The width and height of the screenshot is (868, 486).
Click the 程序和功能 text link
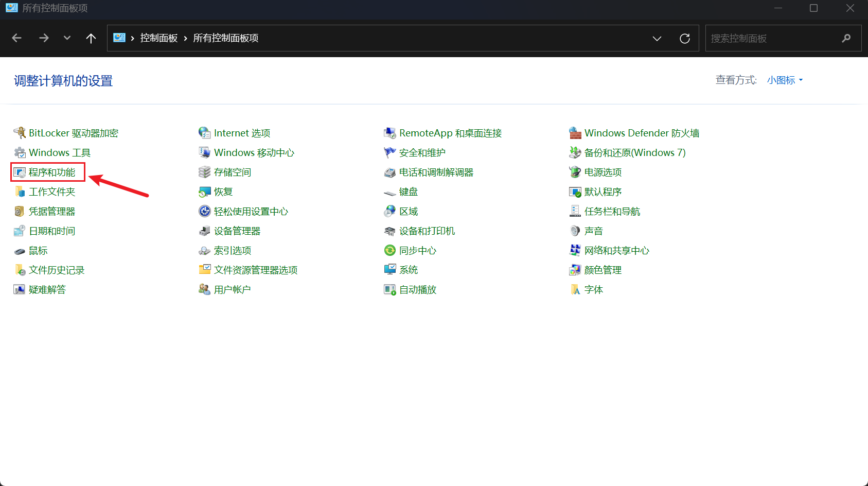pyautogui.click(x=52, y=172)
